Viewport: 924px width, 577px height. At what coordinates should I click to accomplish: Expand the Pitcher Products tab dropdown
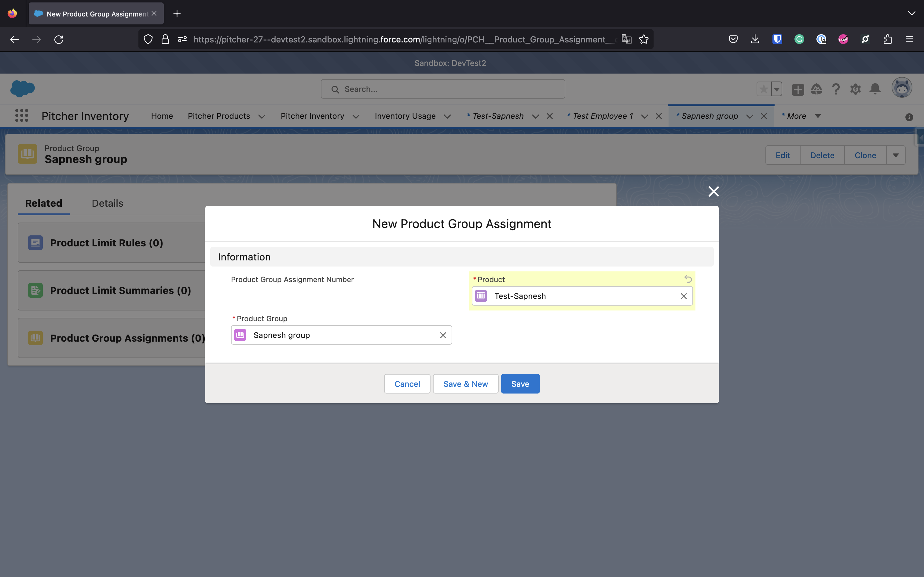(262, 116)
